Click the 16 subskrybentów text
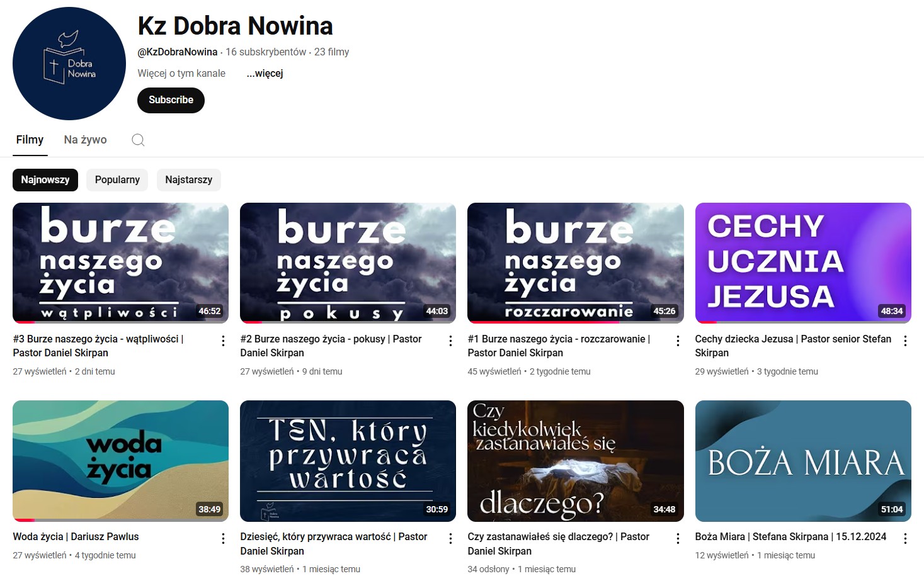Viewport: 924px width, 576px height. click(x=266, y=52)
